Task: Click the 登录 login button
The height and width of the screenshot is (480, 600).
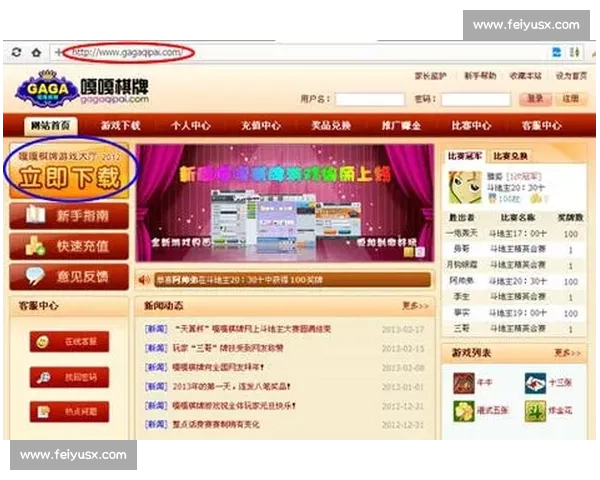Action: [535, 99]
